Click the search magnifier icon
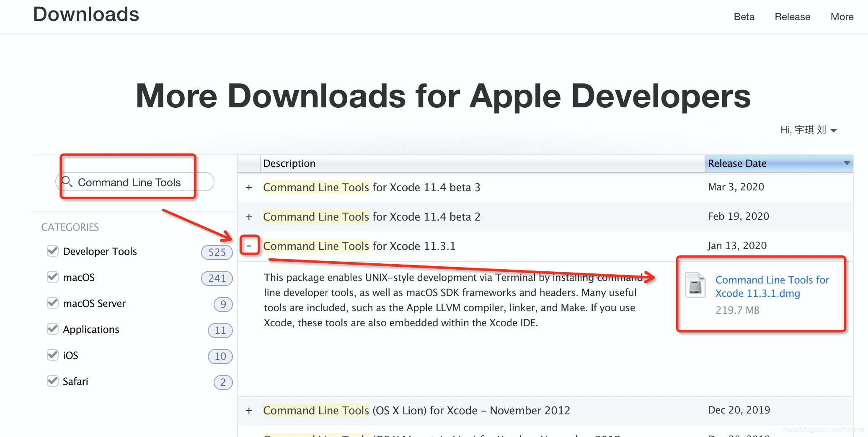This screenshot has width=868, height=437. coord(67,182)
